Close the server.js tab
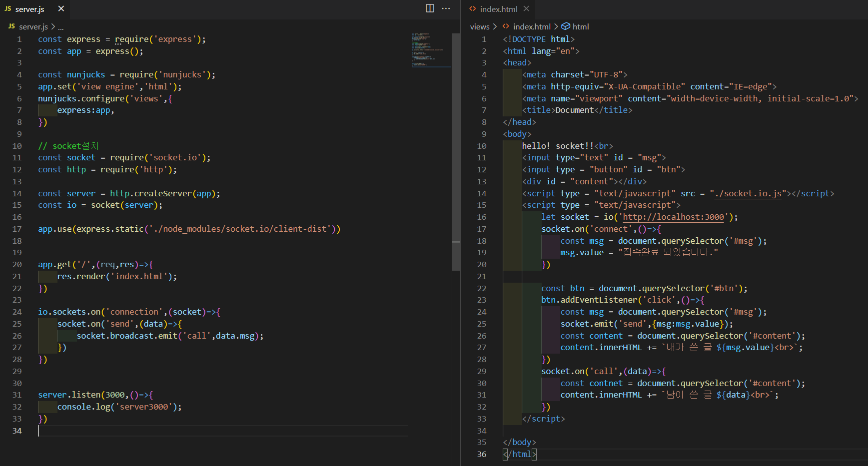Image resolution: width=868 pixels, height=466 pixels. click(x=61, y=8)
